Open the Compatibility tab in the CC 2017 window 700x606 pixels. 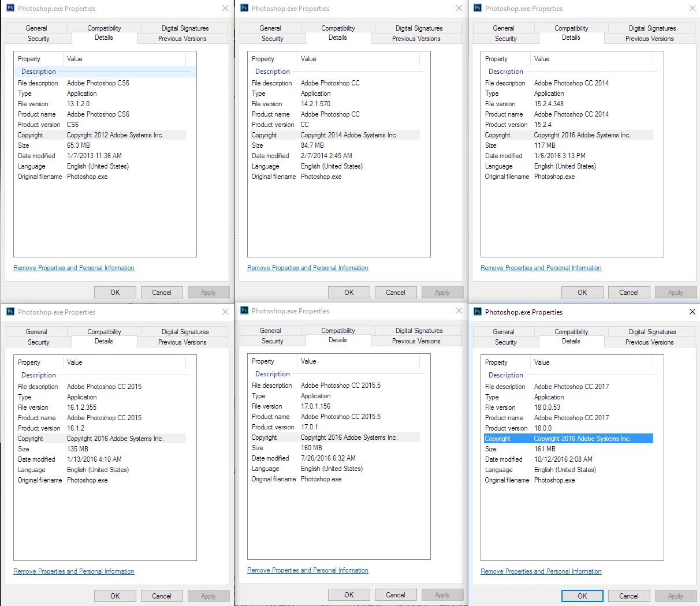point(571,331)
